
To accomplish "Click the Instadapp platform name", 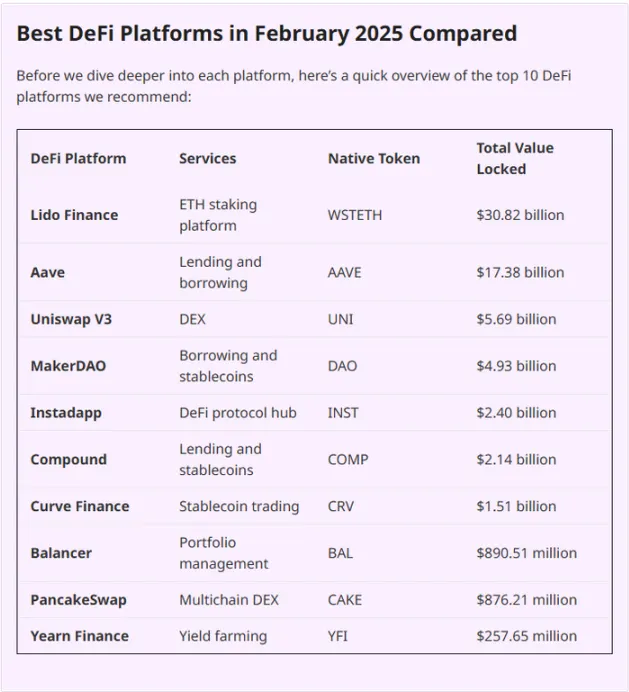I will click(x=66, y=412).
